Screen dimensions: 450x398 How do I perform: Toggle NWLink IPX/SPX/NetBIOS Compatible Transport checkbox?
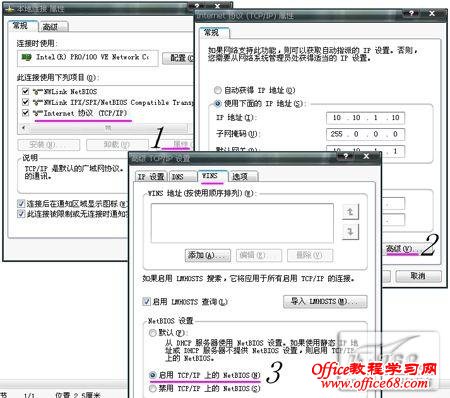[x=25, y=102]
